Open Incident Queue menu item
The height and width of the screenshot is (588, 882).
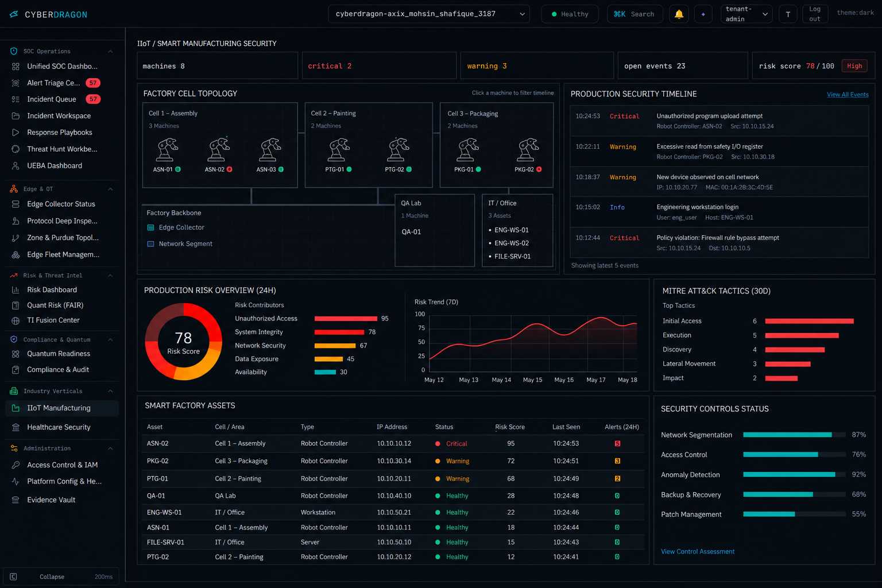[62, 99]
